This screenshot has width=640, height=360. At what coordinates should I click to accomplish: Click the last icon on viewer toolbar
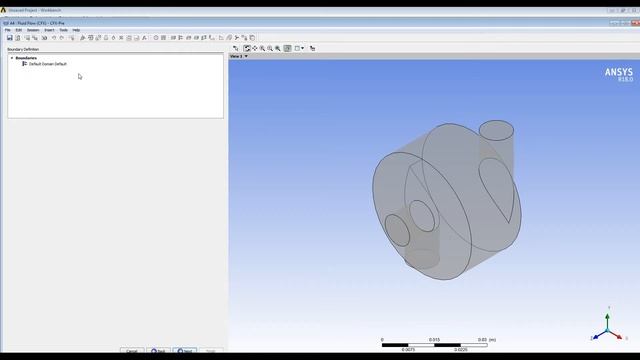pos(313,48)
